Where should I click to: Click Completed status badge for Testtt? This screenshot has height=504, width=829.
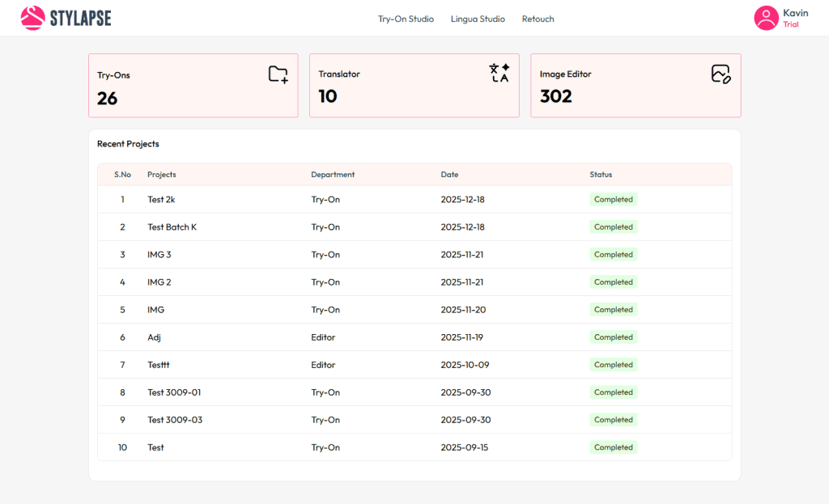coord(613,365)
